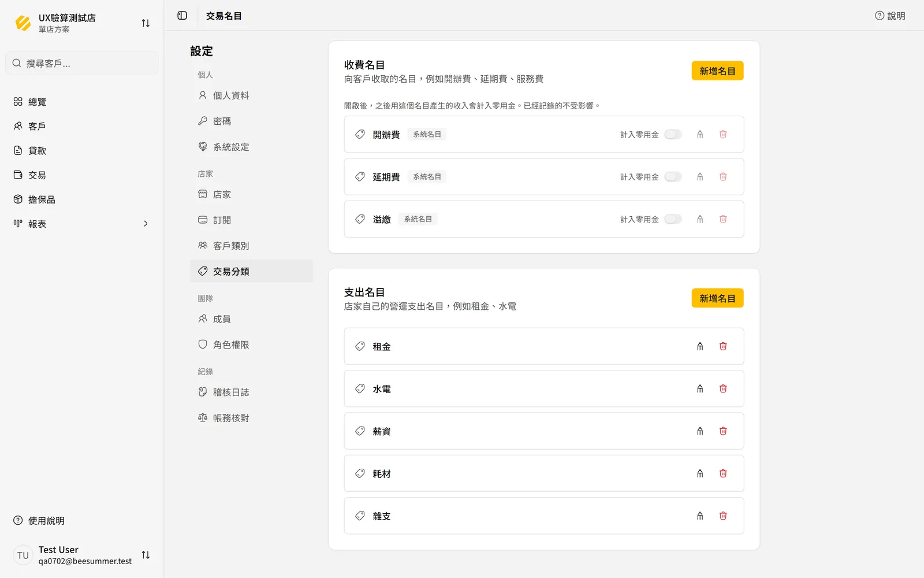Toggle 計入零用金 for 溢繳
The width and height of the screenshot is (924, 578).
pyautogui.click(x=673, y=219)
